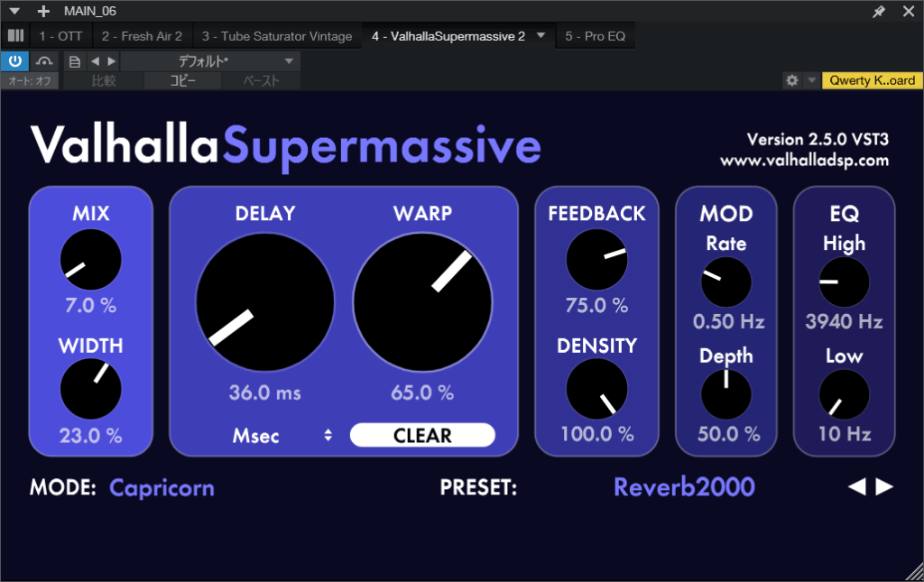Viewport: 924px width, 582px height.
Task: Switch to the 3 - Tube Saturator Vintage tab
Action: [x=276, y=36]
